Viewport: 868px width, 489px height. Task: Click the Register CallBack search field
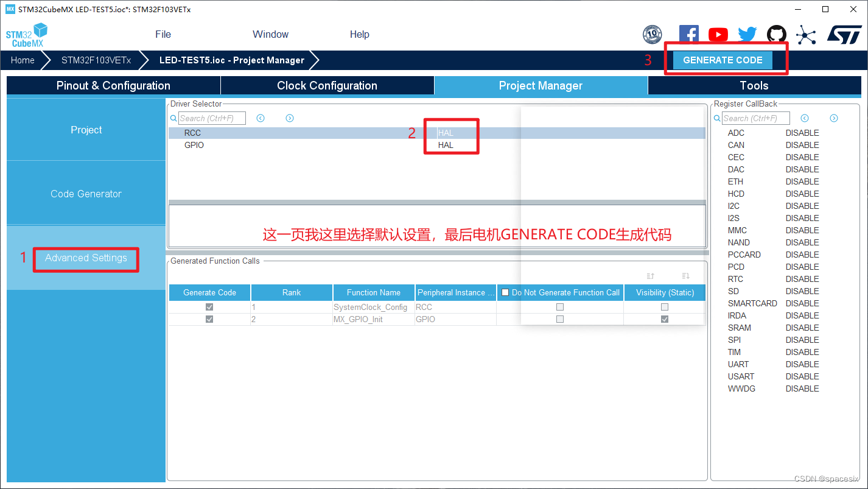click(x=756, y=118)
